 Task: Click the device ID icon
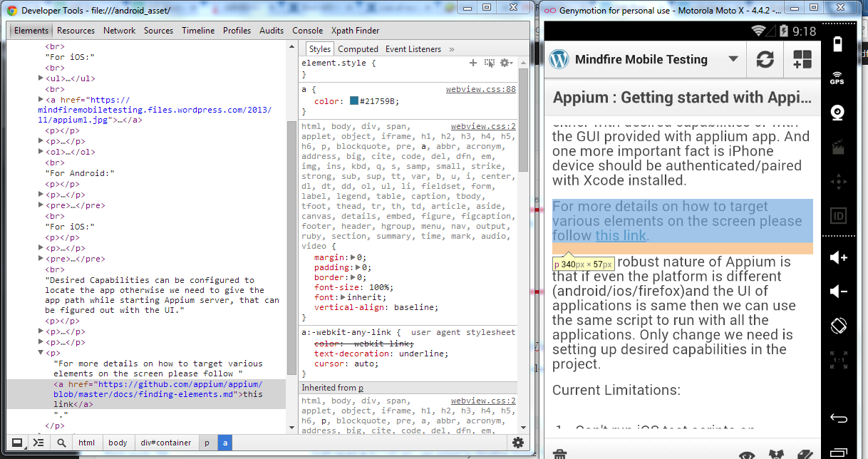[837, 216]
